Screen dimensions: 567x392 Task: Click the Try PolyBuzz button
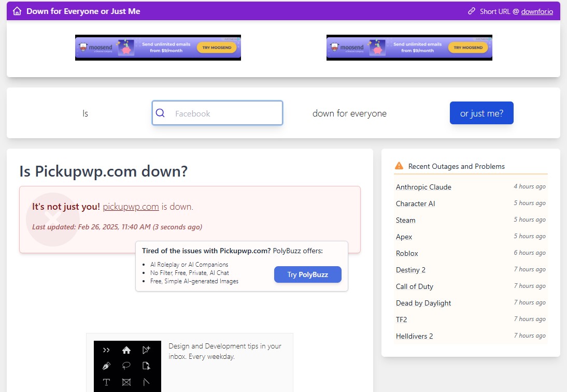[308, 274]
